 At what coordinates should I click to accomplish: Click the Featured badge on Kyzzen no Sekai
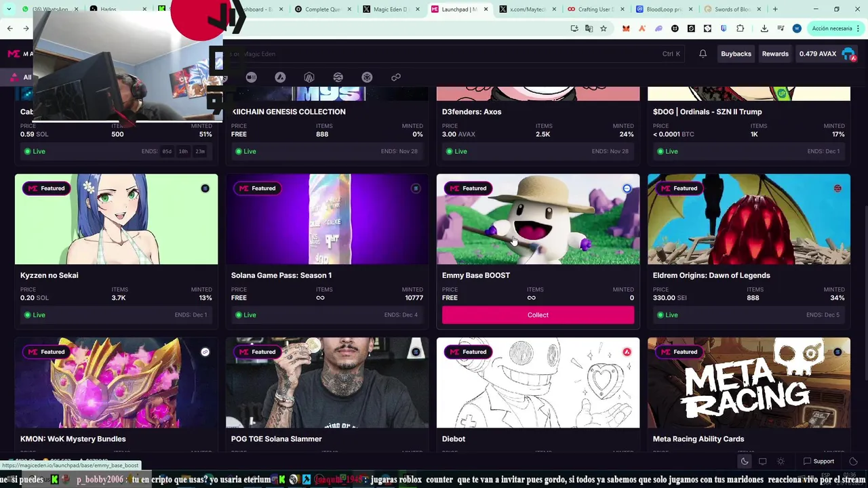pyautogui.click(x=46, y=188)
